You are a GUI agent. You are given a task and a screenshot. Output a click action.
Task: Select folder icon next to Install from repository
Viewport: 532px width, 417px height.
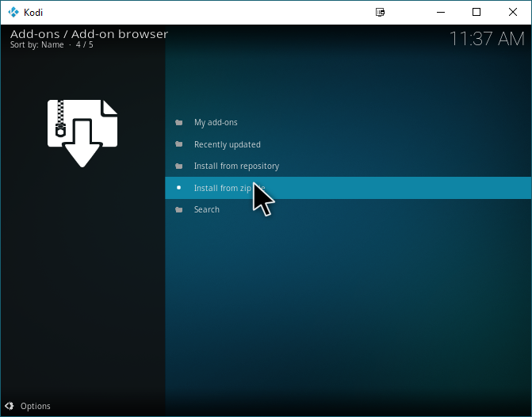point(179,166)
